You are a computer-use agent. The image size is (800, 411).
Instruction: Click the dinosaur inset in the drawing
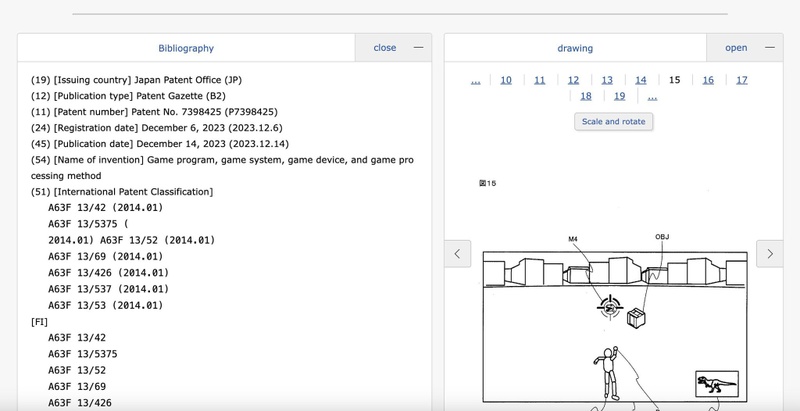(717, 383)
